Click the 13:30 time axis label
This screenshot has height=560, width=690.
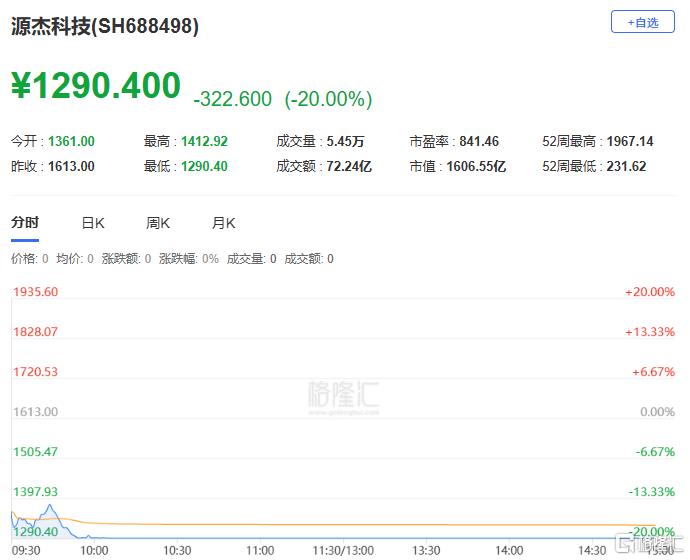426,551
